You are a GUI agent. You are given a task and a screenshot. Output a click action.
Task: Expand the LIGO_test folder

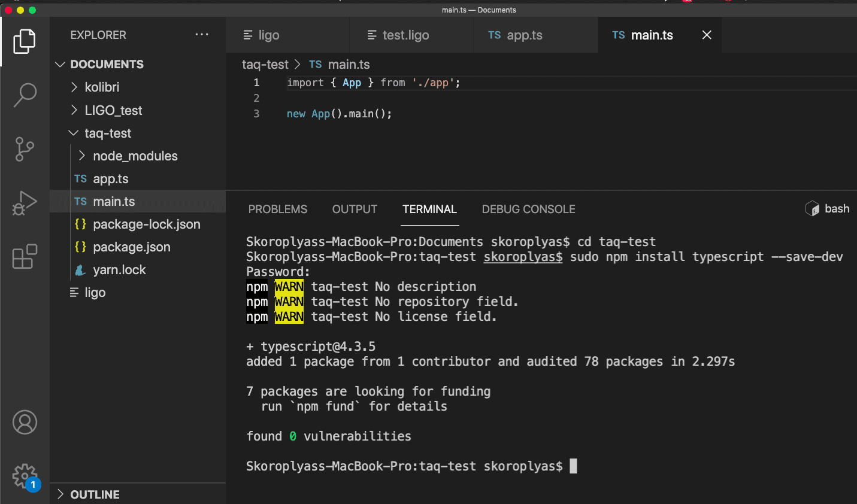pyautogui.click(x=113, y=111)
